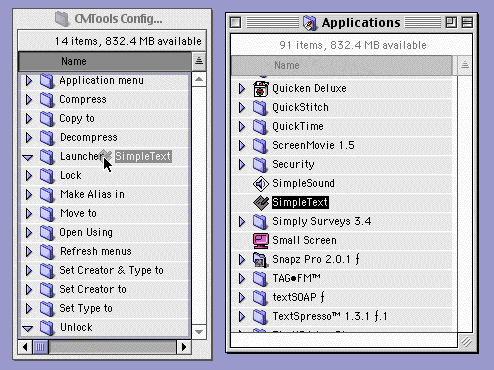Viewport: 494px width, 370px height.
Task: Select the Set Creator to folder icon
Action: (x=47, y=290)
